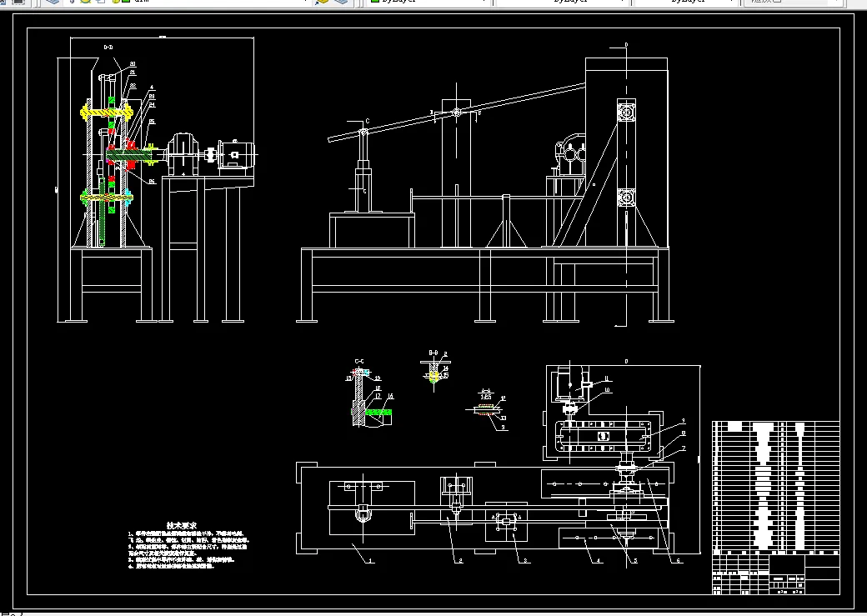This screenshot has width=867, height=616.
Task: Pick callout 16 in the C-C detail
Action: (x=390, y=397)
